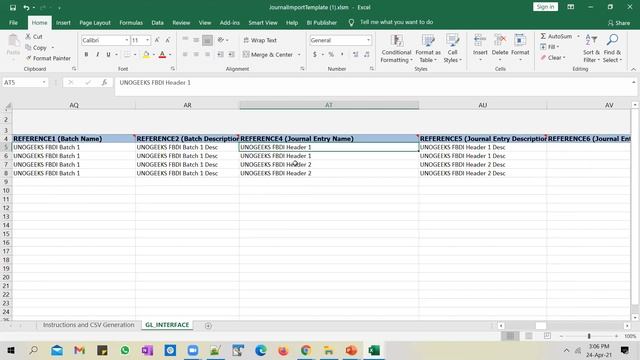Activate the Format Painter brush
Screen dimensions: 640x360
pos(48,58)
